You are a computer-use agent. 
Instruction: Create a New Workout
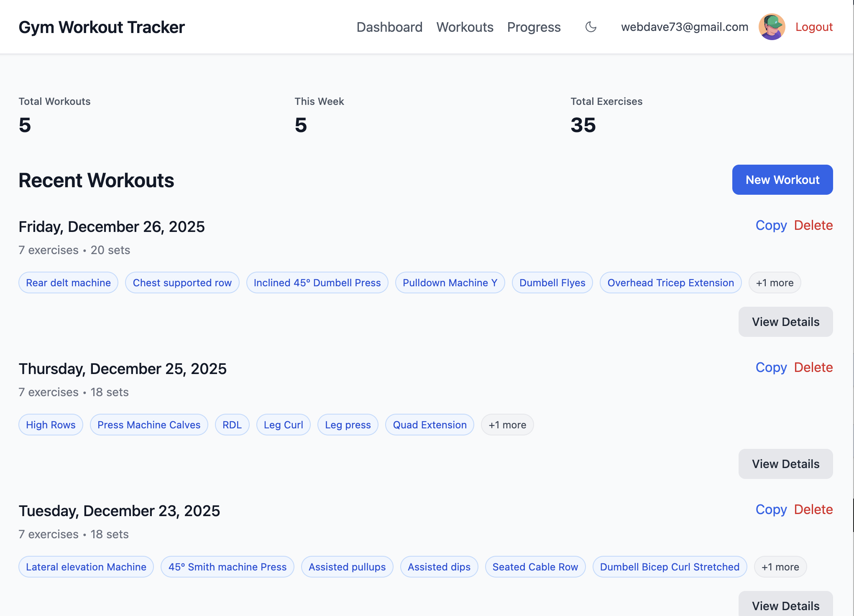click(782, 180)
